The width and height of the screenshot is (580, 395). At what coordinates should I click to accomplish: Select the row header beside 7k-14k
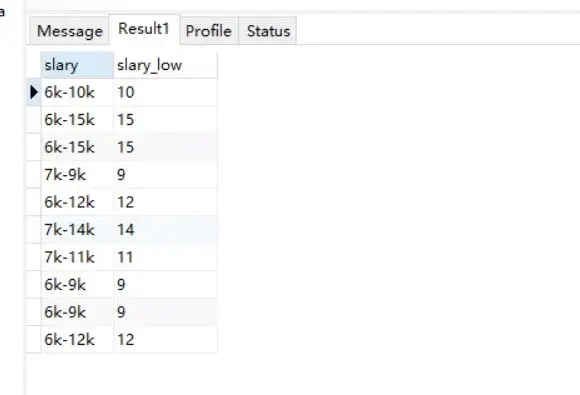pyautogui.click(x=33, y=230)
